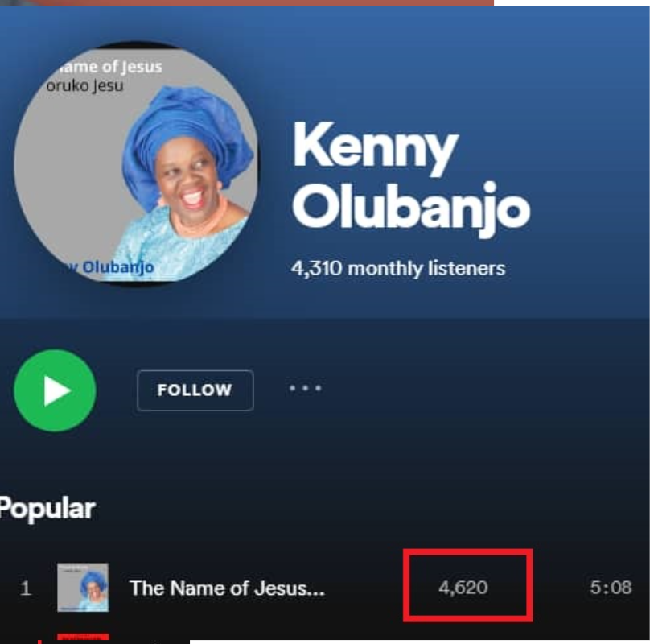Select The Name of Jesus... track title
654x644 pixels.
point(227,588)
